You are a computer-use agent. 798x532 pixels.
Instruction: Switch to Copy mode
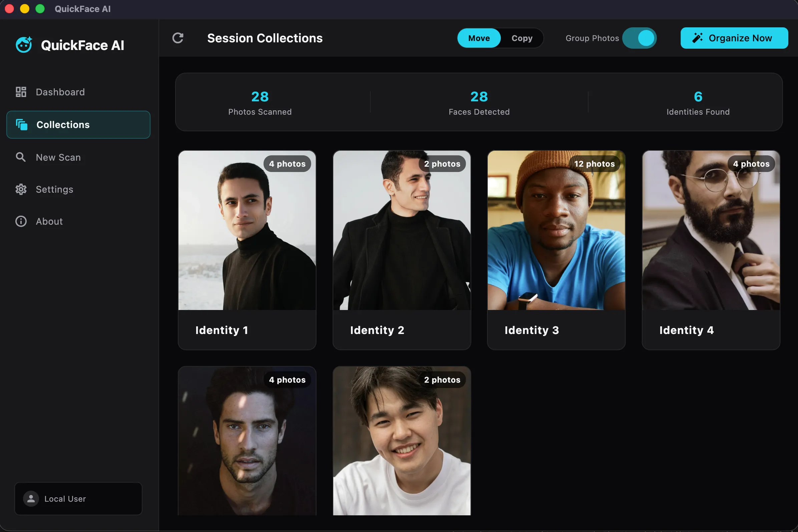point(522,38)
